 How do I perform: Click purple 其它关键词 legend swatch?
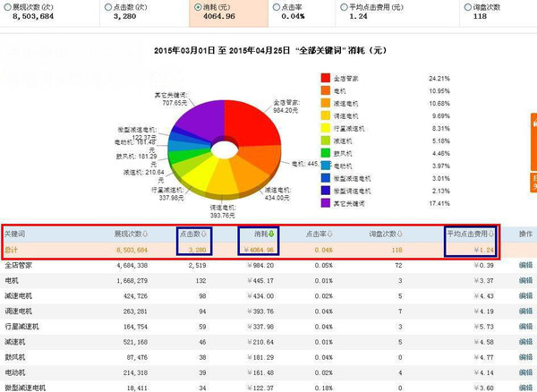[328, 204]
